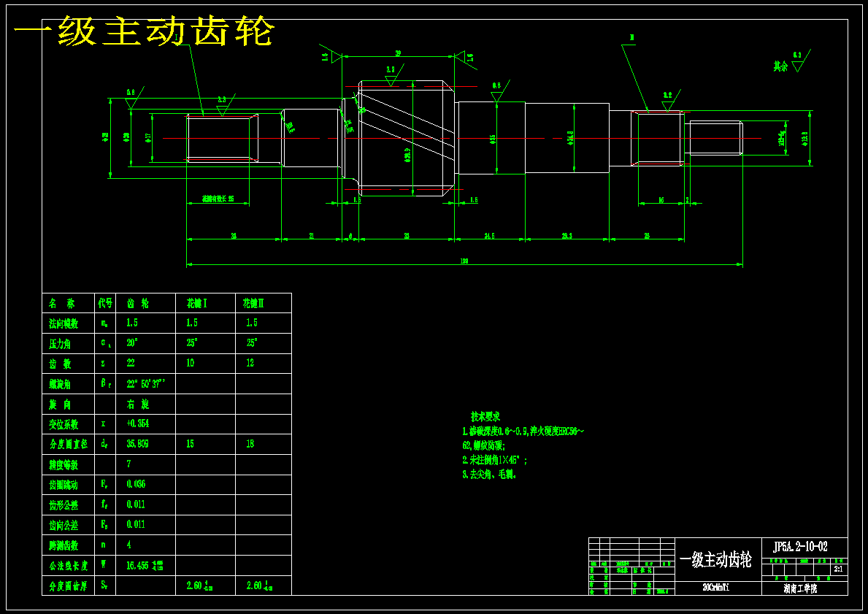This screenshot has width=868, height=614.
Task: Click base tangent length '16.455'
Action: pos(139,565)
